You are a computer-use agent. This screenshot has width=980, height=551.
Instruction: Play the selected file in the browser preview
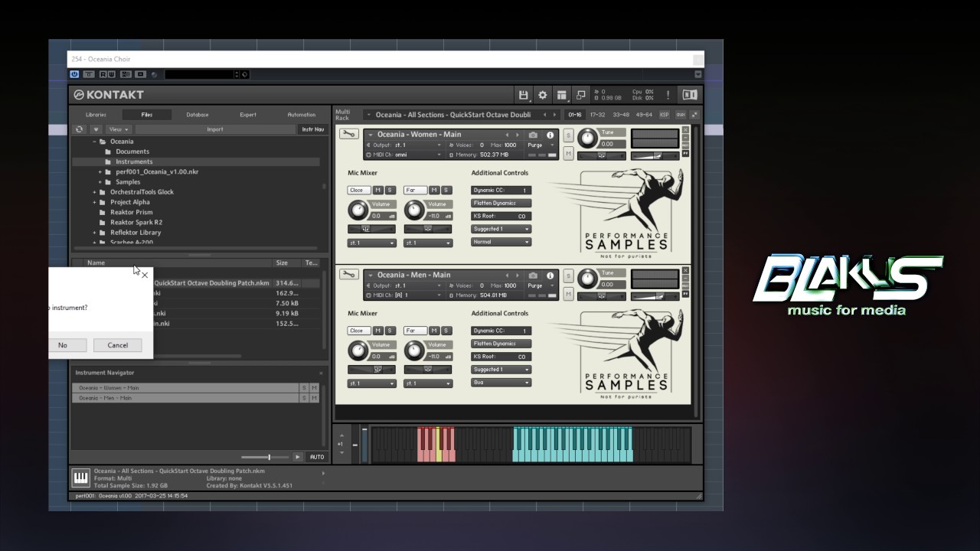[298, 457]
